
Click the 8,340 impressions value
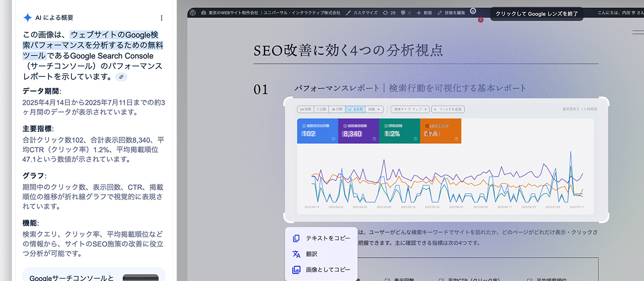[352, 134]
